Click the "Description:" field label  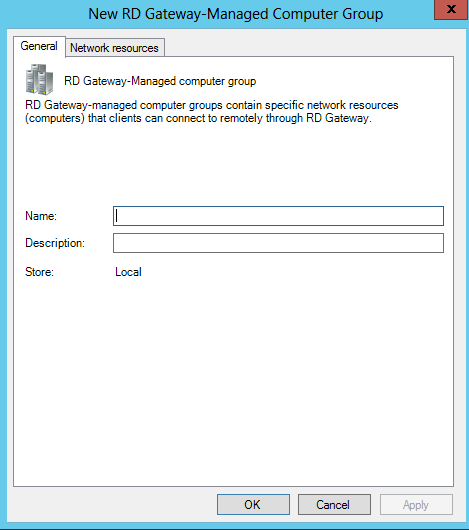pyautogui.click(x=55, y=243)
